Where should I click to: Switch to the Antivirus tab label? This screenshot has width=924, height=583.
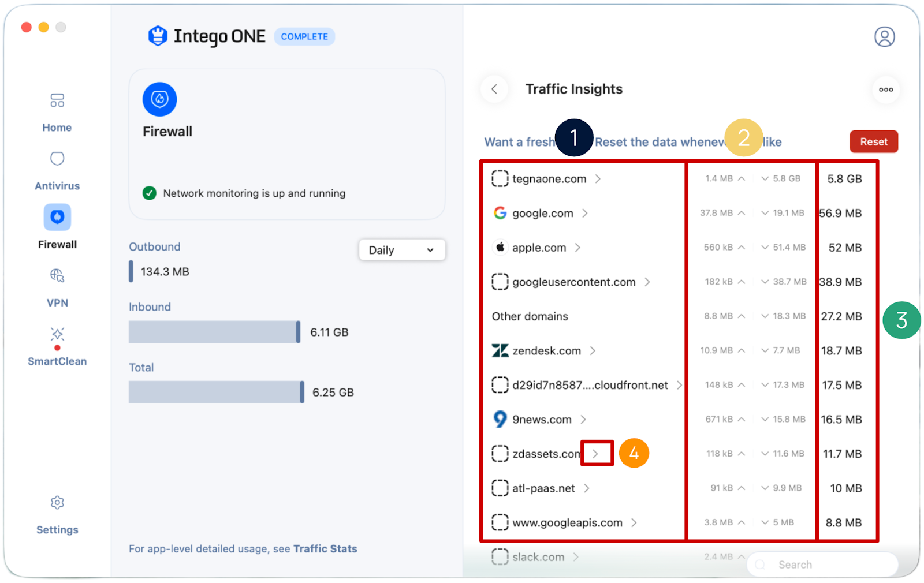tap(57, 186)
